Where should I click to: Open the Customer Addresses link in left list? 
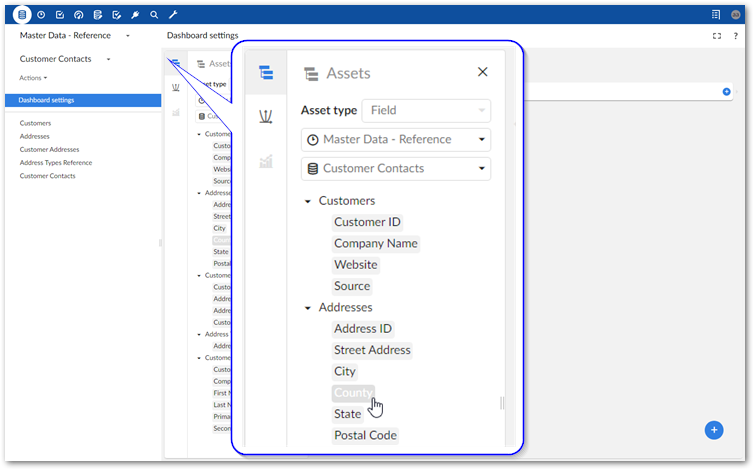[50, 150]
